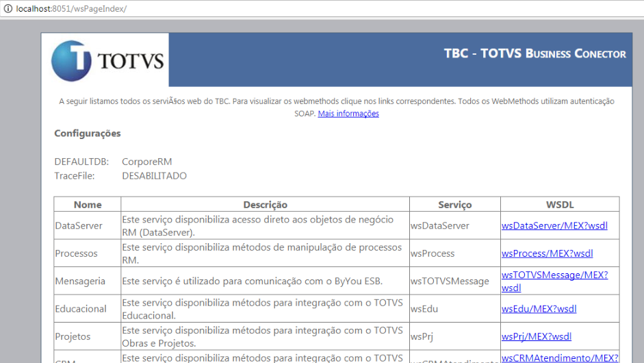Click the Descrição column header
Viewport: 644px width, 363px height.
(x=265, y=204)
